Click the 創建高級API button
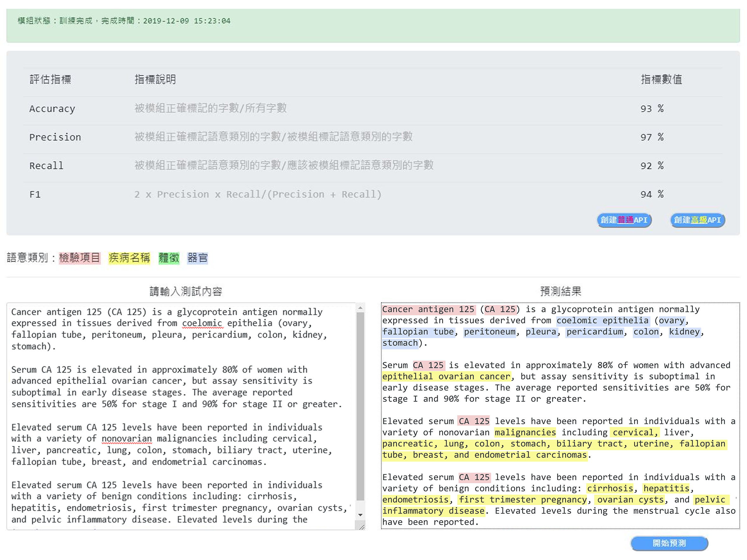 698,220
